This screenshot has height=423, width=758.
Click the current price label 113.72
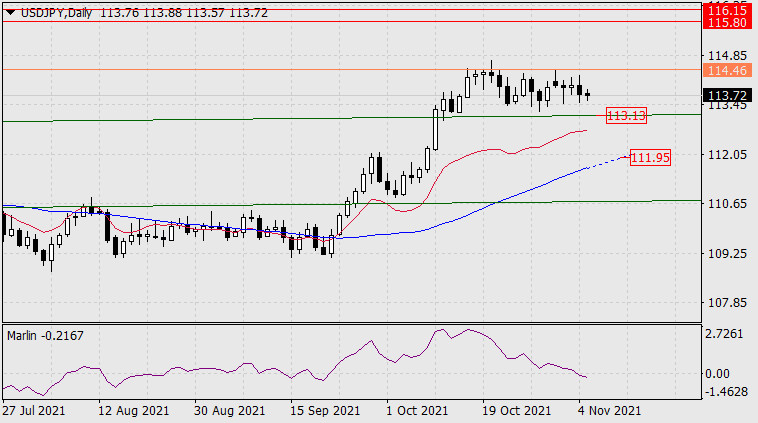point(727,96)
